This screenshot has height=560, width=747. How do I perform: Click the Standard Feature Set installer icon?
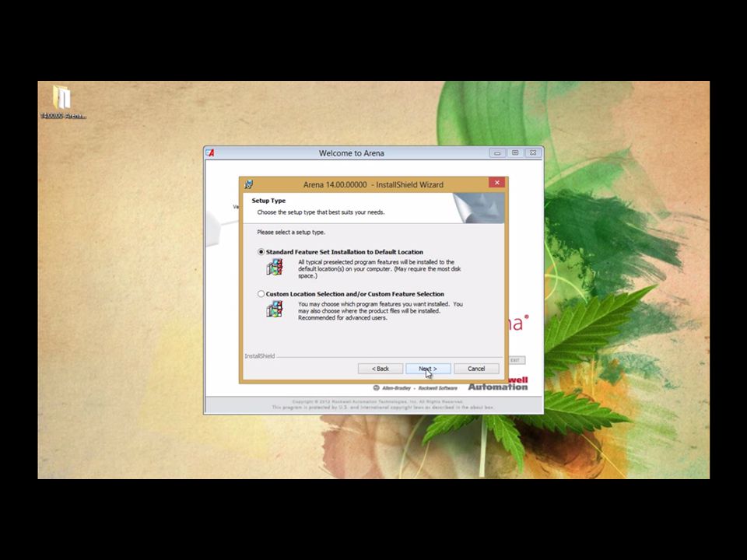click(x=275, y=267)
